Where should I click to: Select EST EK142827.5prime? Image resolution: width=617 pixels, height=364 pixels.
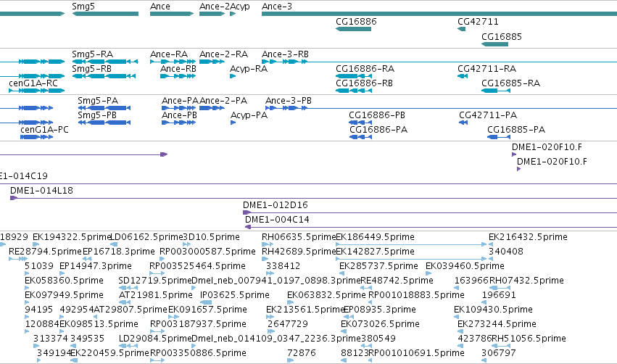point(375,252)
